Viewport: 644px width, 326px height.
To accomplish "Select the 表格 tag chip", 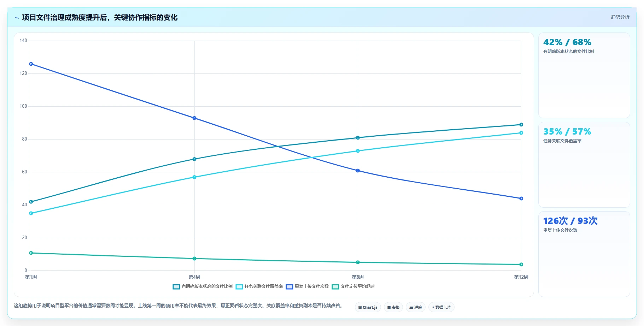I will (x=393, y=307).
